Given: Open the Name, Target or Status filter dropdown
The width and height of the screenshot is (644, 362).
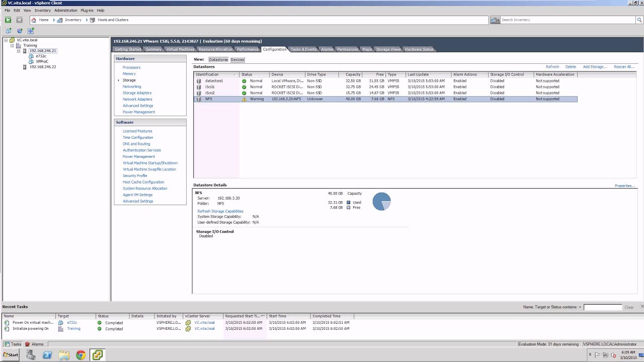Looking at the screenshot, I should point(580,307).
